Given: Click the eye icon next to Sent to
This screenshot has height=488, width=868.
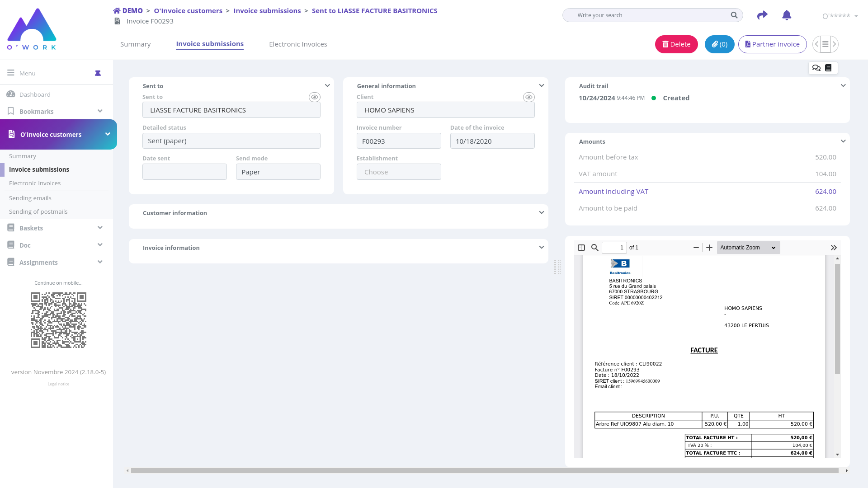Looking at the screenshot, I should coord(315,97).
